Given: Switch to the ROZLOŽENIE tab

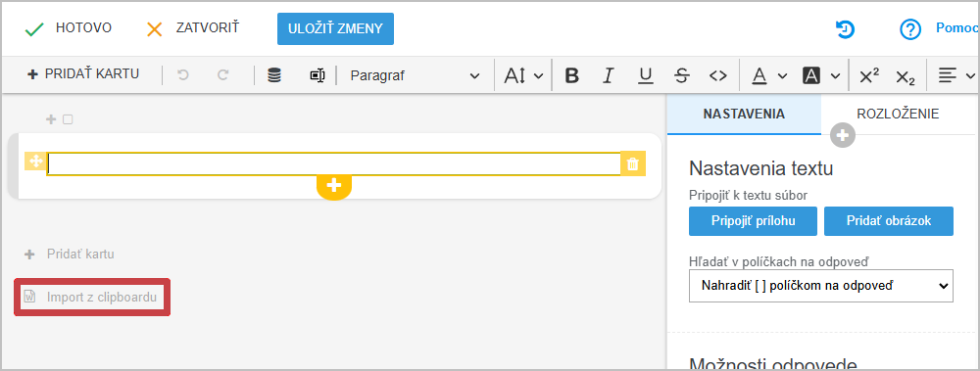Looking at the screenshot, I should pos(898,114).
